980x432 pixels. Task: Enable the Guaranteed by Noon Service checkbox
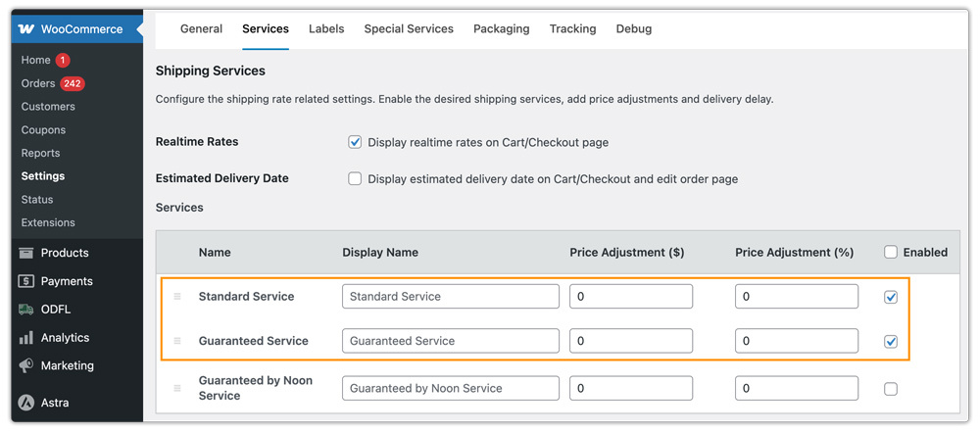[891, 389]
